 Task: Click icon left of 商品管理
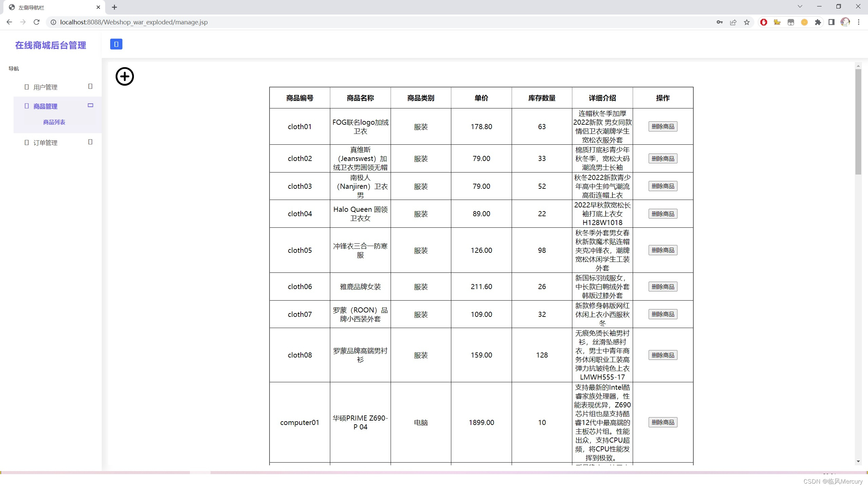coord(27,106)
